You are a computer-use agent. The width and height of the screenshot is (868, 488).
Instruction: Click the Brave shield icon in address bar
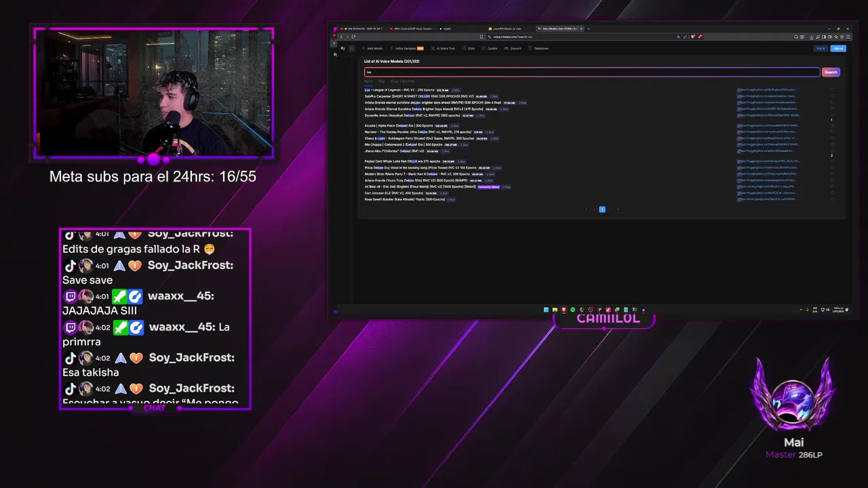click(692, 37)
